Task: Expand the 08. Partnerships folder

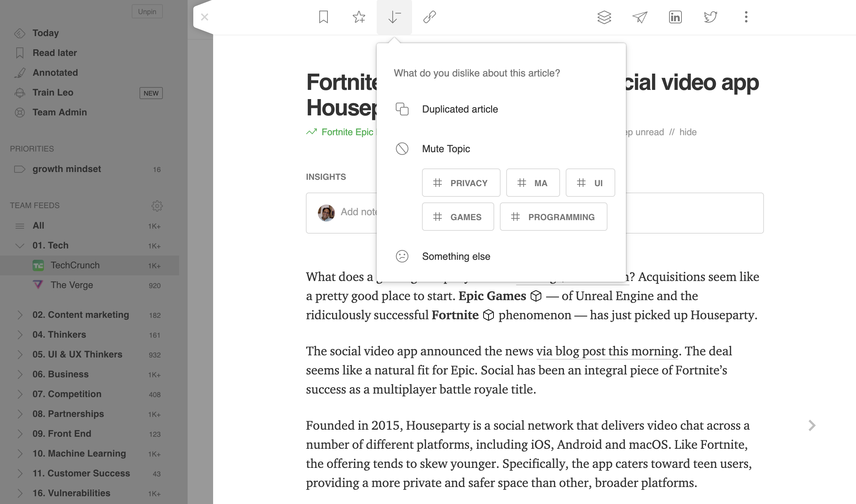Action: pyautogui.click(x=20, y=414)
